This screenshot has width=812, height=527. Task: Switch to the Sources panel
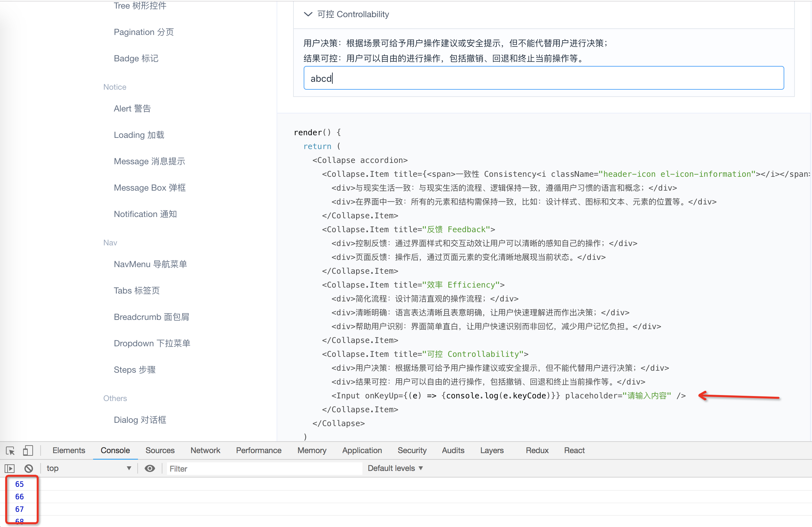tap(160, 450)
